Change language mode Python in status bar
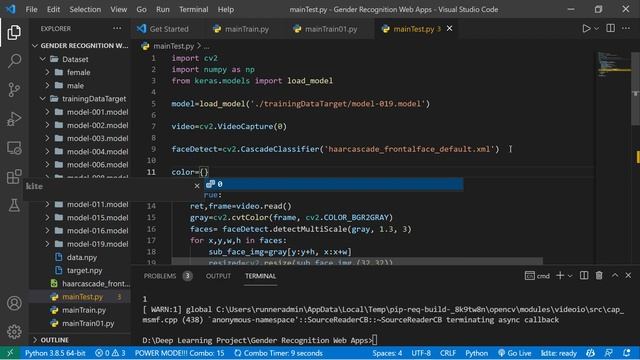The height and width of the screenshot is (360, 640). (476, 353)
